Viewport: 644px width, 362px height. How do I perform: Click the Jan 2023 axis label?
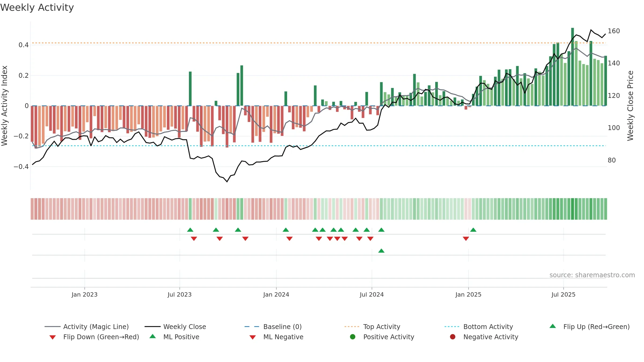(x=85, y=295)
